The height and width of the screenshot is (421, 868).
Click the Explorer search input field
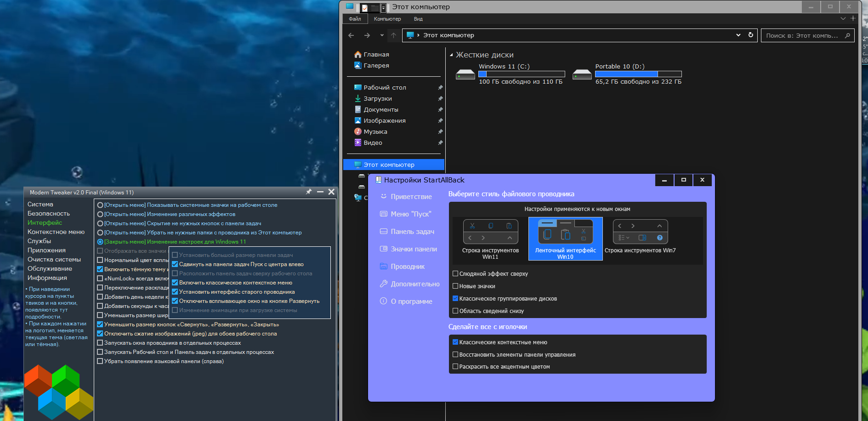click(x=801, y=35)
